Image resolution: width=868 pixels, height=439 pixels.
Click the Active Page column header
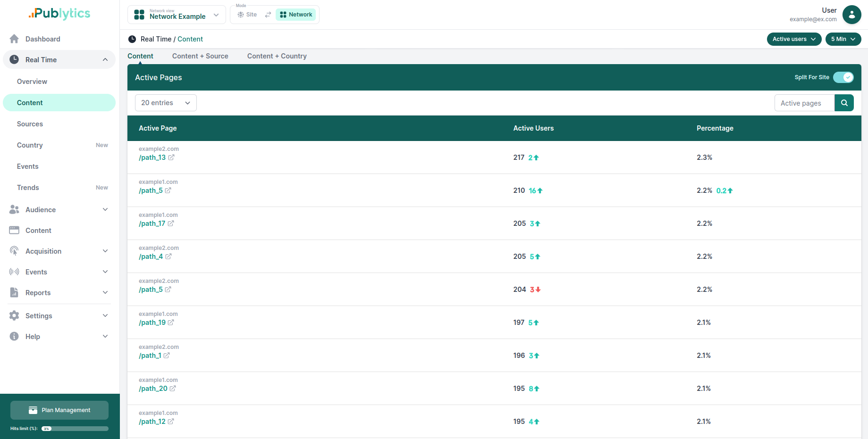point(158,128)
